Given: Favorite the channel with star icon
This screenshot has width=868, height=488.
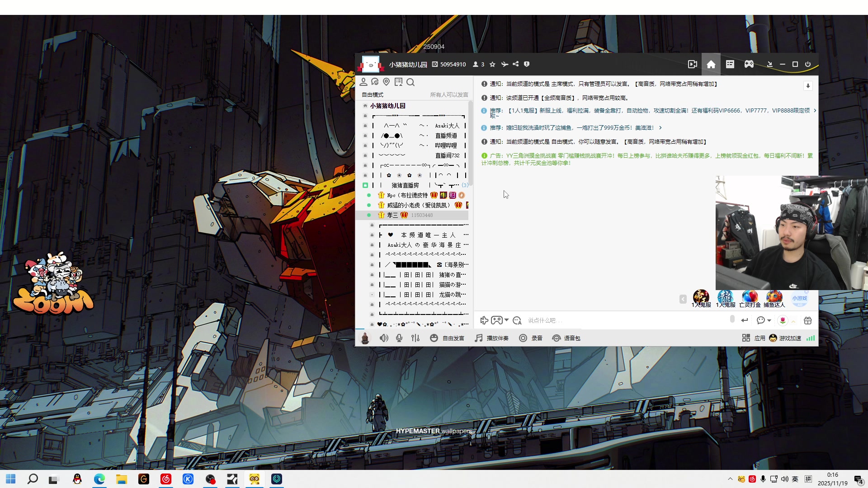Looking at the screenshot, I should 492,64.
